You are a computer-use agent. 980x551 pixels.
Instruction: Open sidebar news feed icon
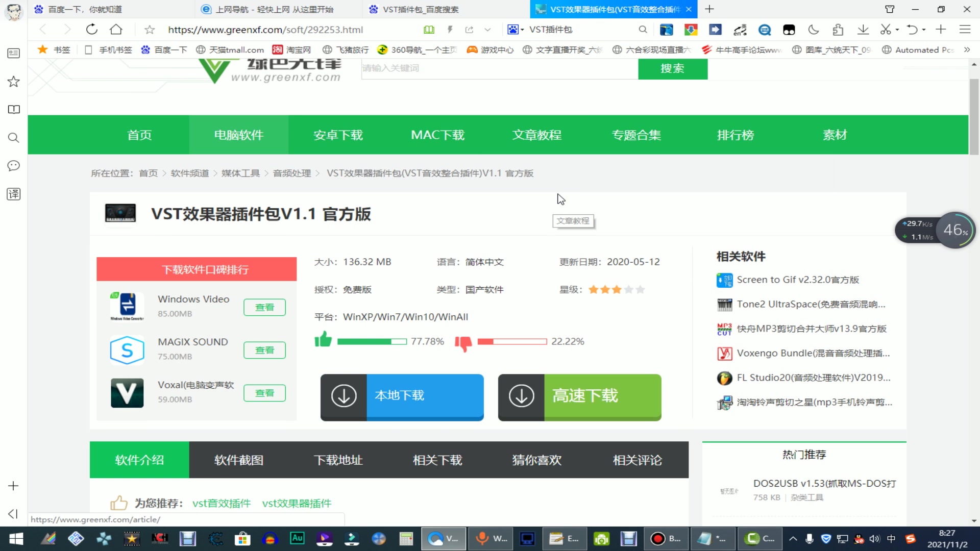pyautogui.click(x=14, y=53)
